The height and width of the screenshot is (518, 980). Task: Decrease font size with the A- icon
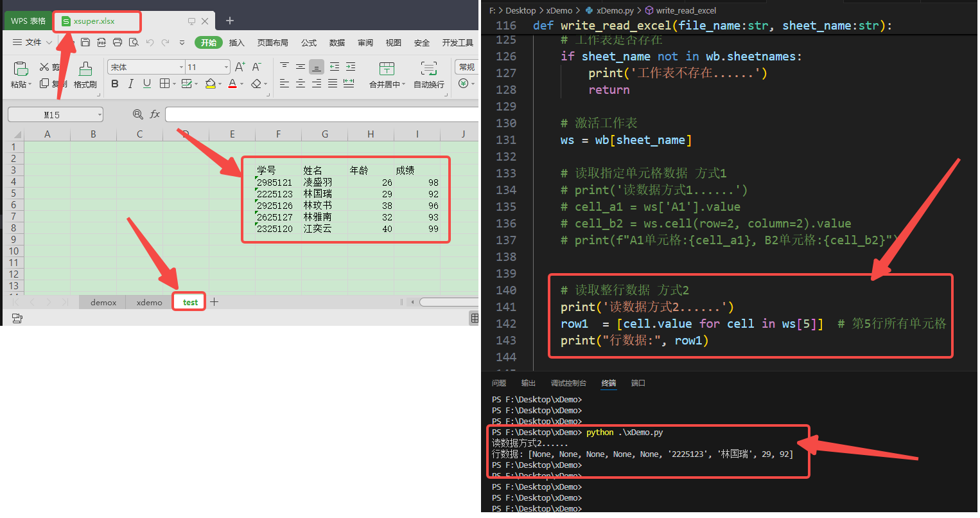(x=256, y=67)
